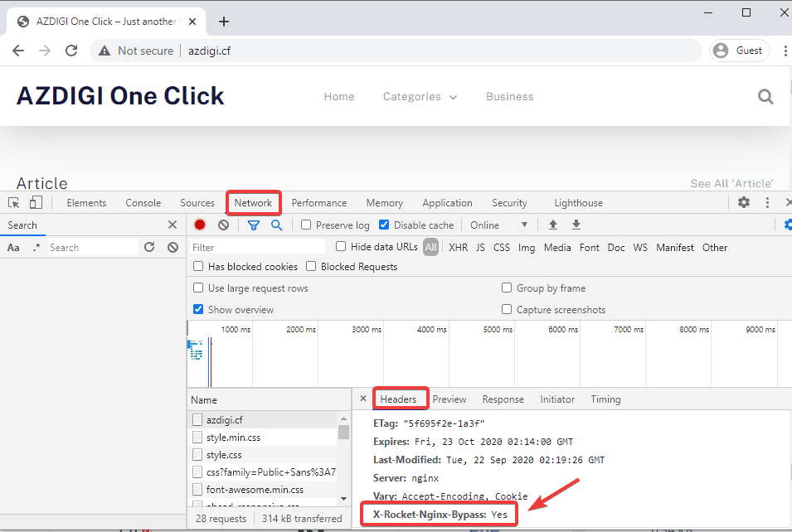This screenshot has height=532, width=792.
Task: Open the Response tab
Action: coord(503,399)
